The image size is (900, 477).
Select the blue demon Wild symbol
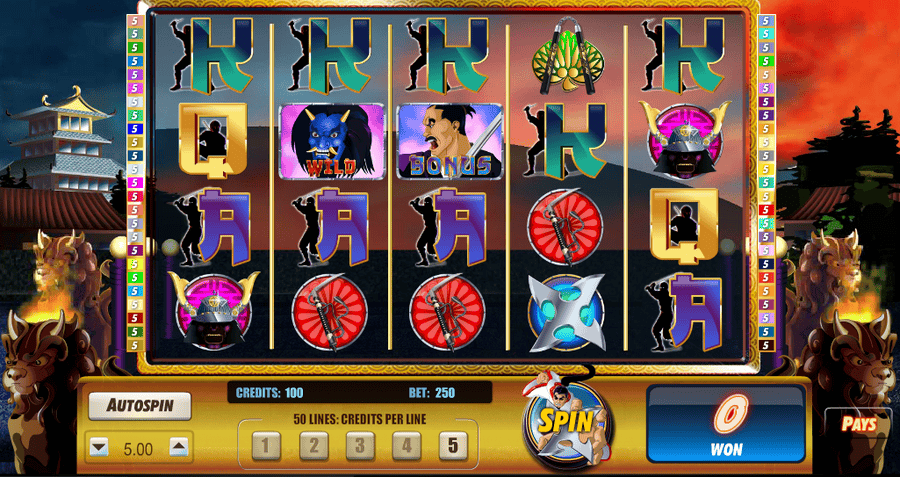331,141
